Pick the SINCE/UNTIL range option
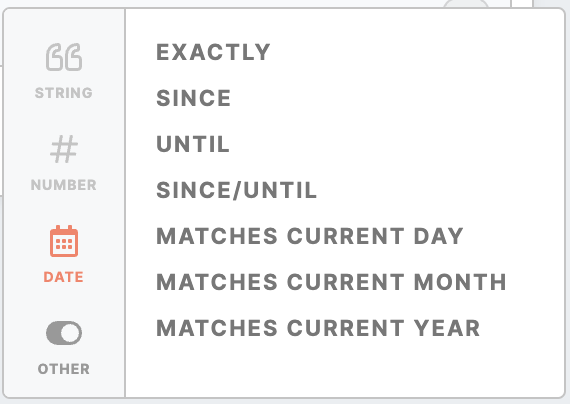Viewport: 570px width, 404px height. click(236, 190)
